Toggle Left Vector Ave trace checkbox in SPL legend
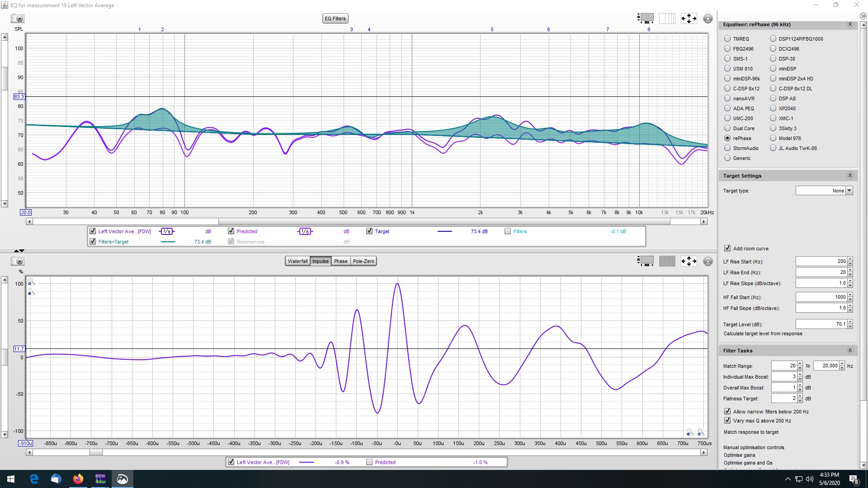The width and height of the screenshot is (868, 488). (93, 231)
